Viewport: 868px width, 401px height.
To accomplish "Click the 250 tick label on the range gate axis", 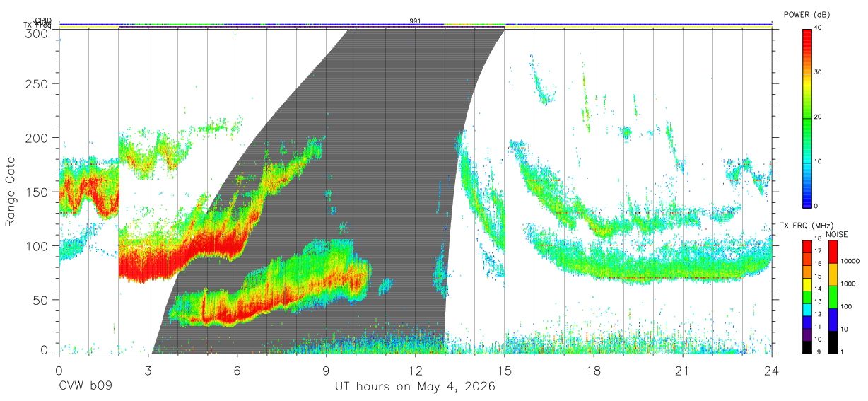I will tap(37, 84).
